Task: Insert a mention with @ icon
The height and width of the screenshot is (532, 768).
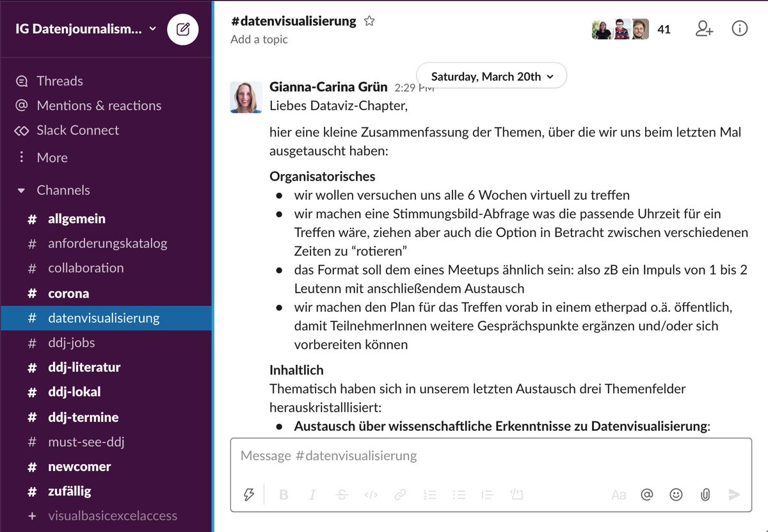Action: click(647, 494)
